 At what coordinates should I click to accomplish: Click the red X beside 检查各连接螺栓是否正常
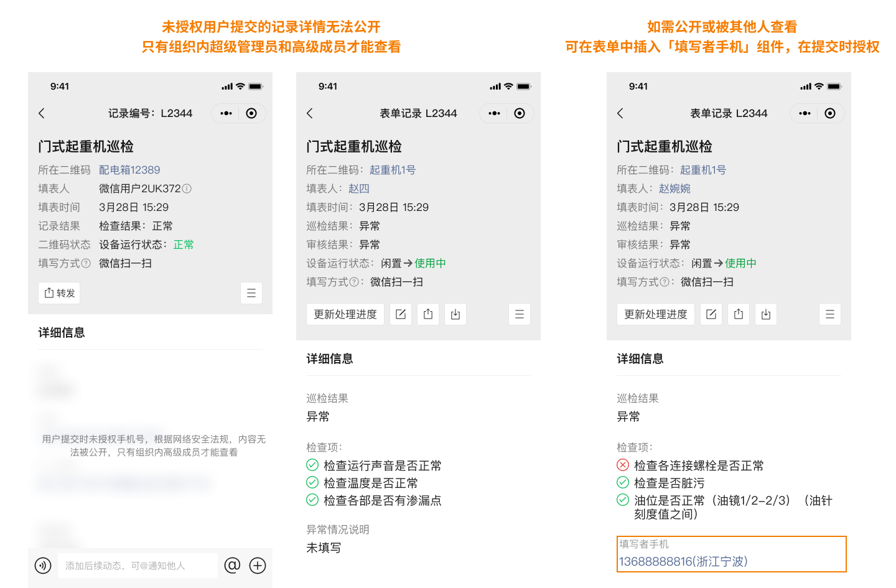pos(622,465)
